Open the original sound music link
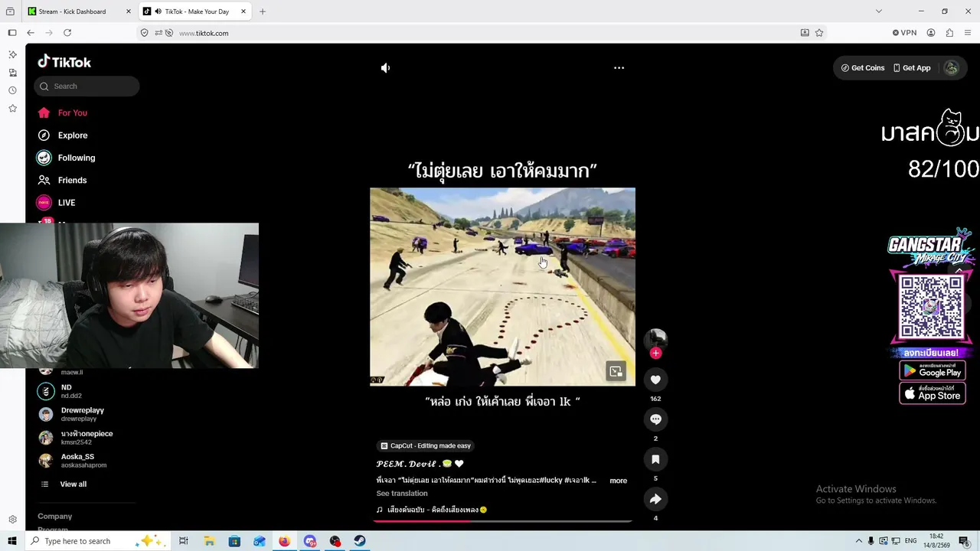Image resolution: width=980 pixels, height=551 pixels. pyautogui.click(x=432, y=510)
